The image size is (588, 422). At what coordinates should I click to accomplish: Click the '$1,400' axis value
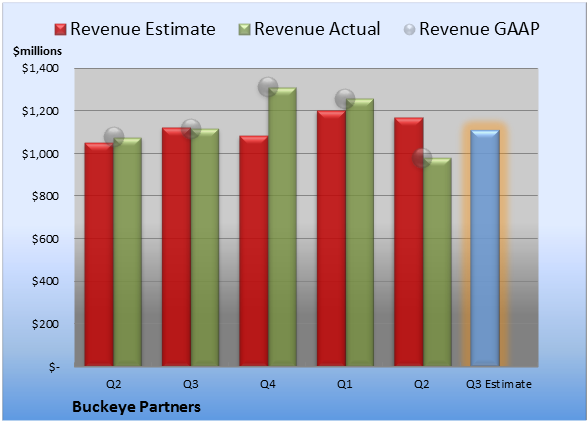40,68
